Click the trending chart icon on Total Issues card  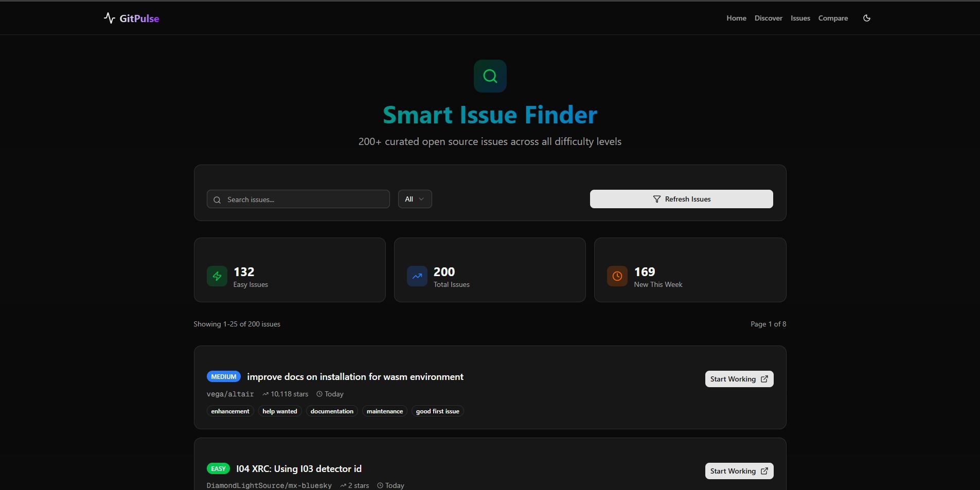(x=417, y=276)
